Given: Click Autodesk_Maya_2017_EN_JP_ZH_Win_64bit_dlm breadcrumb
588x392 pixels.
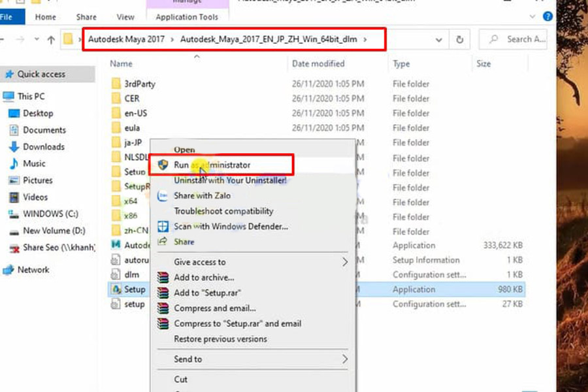Looking at the screenshot, I should click(269, 39).
